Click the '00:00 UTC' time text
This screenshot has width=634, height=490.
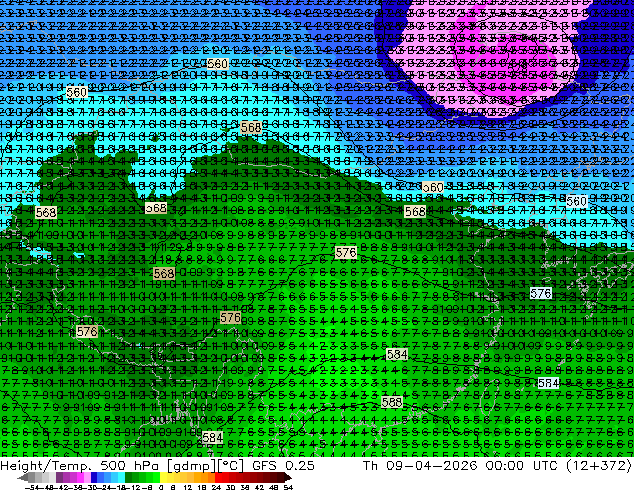click(522, 466)
